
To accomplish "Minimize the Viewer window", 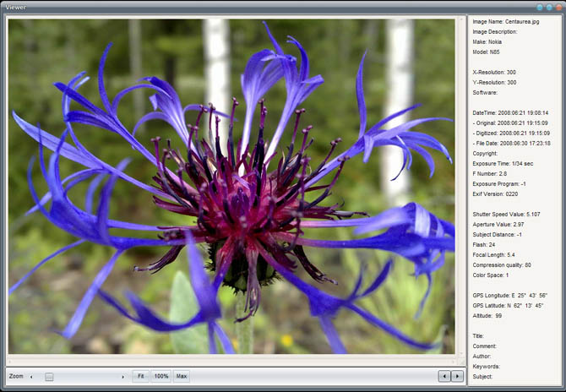I will point(540,7).
